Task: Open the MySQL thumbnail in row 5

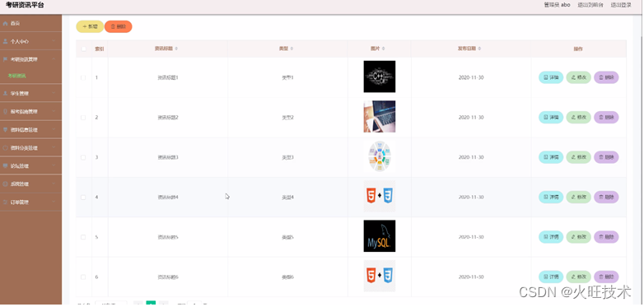Action: point(380,236)
